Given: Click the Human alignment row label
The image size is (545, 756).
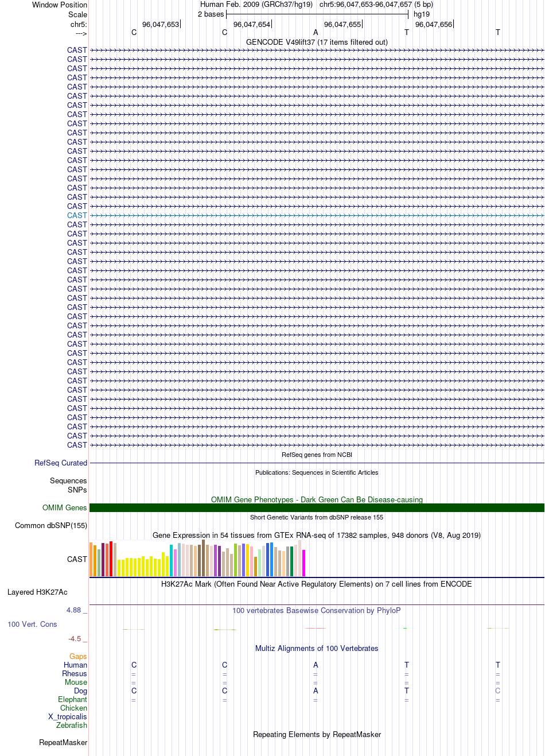Looking at the screenshot, I should 76,665.
